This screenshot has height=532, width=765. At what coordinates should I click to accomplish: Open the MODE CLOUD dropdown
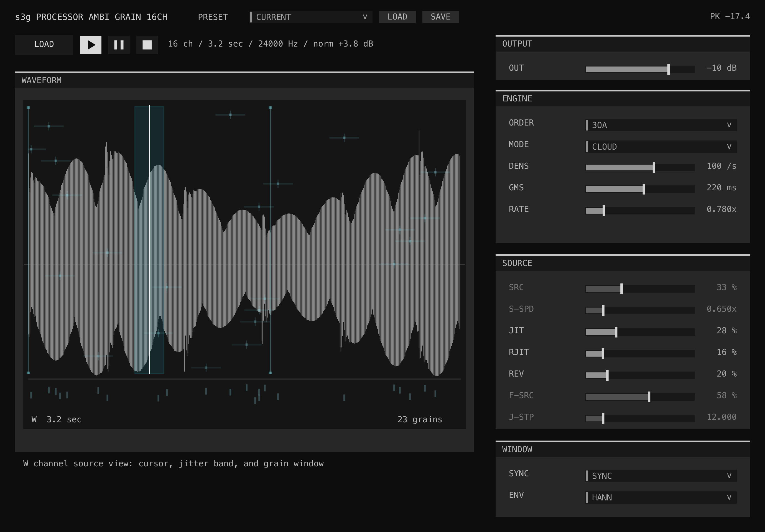tap(661, 147)
